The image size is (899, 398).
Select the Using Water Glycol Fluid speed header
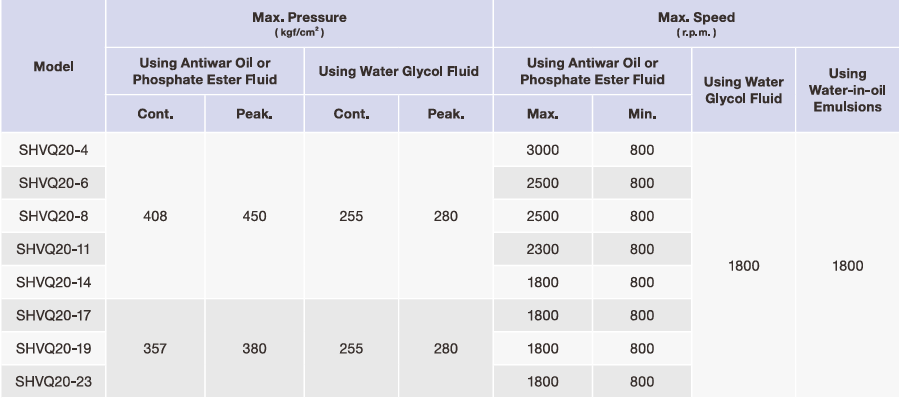tap(743, 90)
